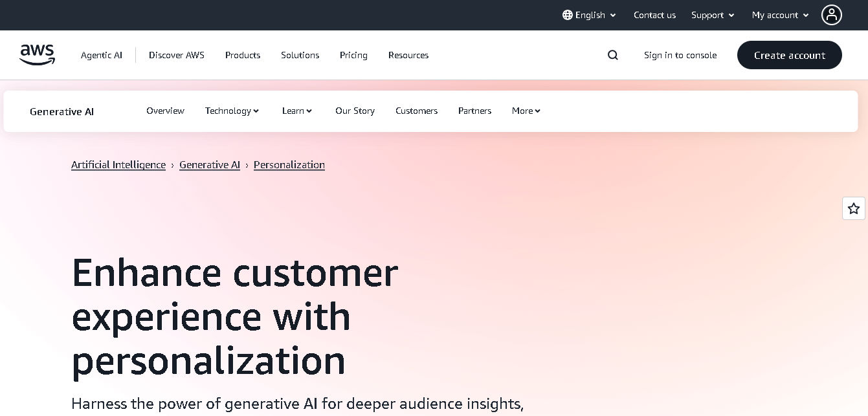Navigate to the Artificial Intelligence breadcrumb

coord(118,164)
